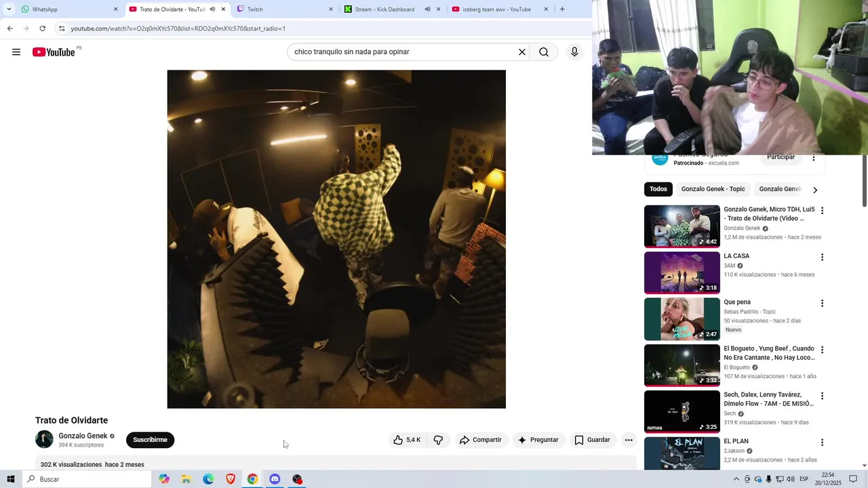Viewport: 868px width, 488px height.
Task: Start voice search with microphone icon
Action: coord(574,52)
